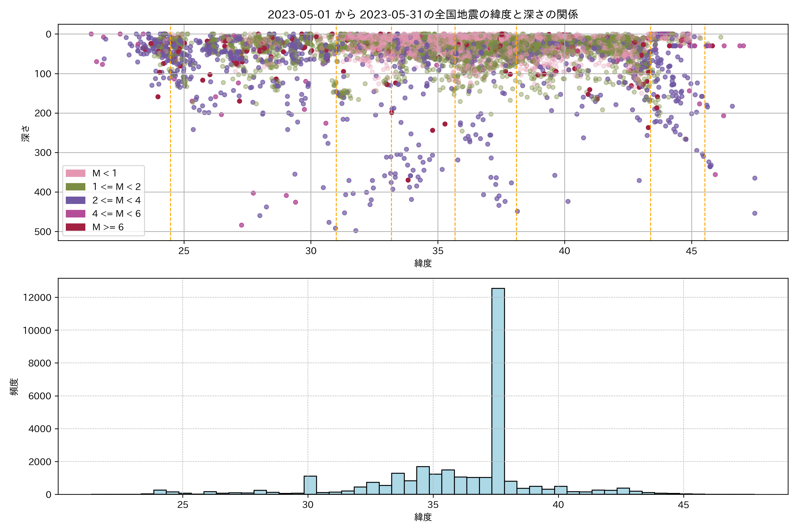Click the pink M < 1 legend swatch
The height and width of the screenshot is (532, 798).
[75, 173]
